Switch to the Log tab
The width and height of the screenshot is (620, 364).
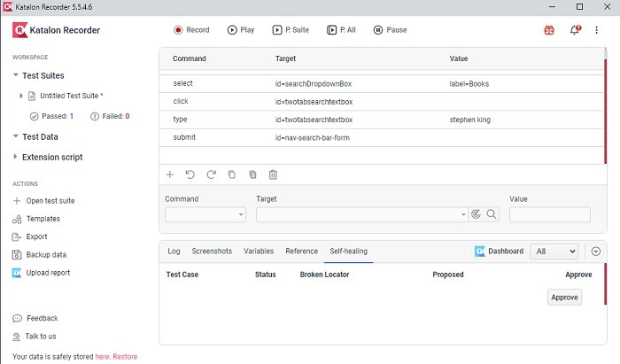(x=174, y=252)
